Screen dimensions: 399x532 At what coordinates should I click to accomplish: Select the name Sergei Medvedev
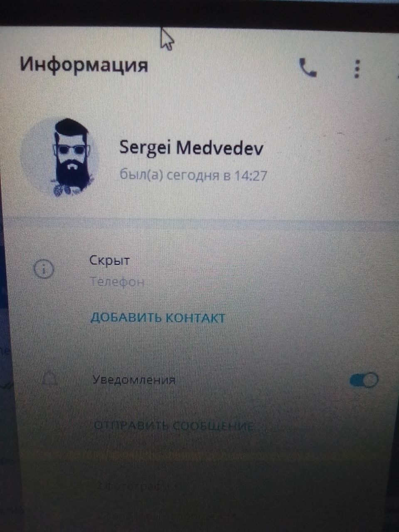click(191, 148)
